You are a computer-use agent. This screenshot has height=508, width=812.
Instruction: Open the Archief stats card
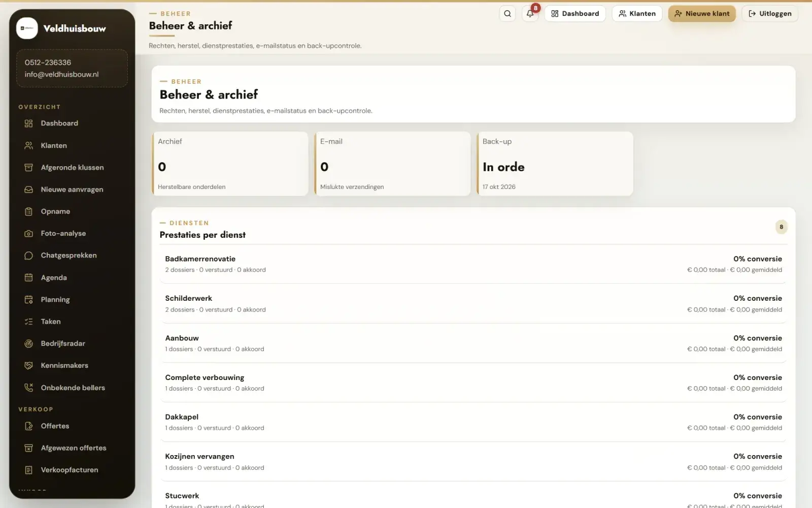(230, 164)
